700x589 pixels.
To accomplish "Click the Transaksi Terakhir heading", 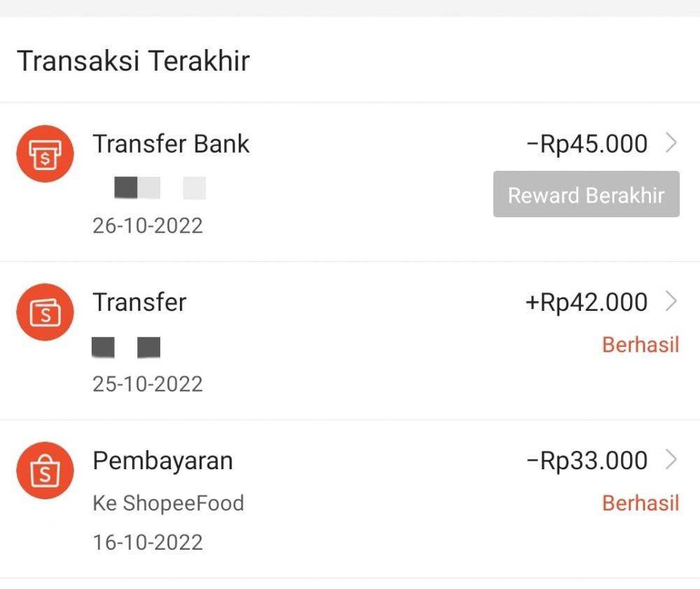I will pyautogui.click(x=134, y=61).
